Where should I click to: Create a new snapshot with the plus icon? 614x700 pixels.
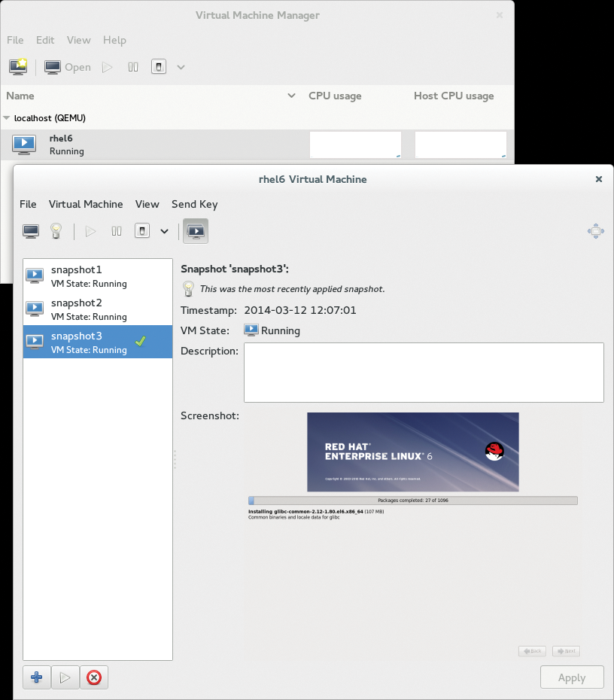(x=36, y=677)
